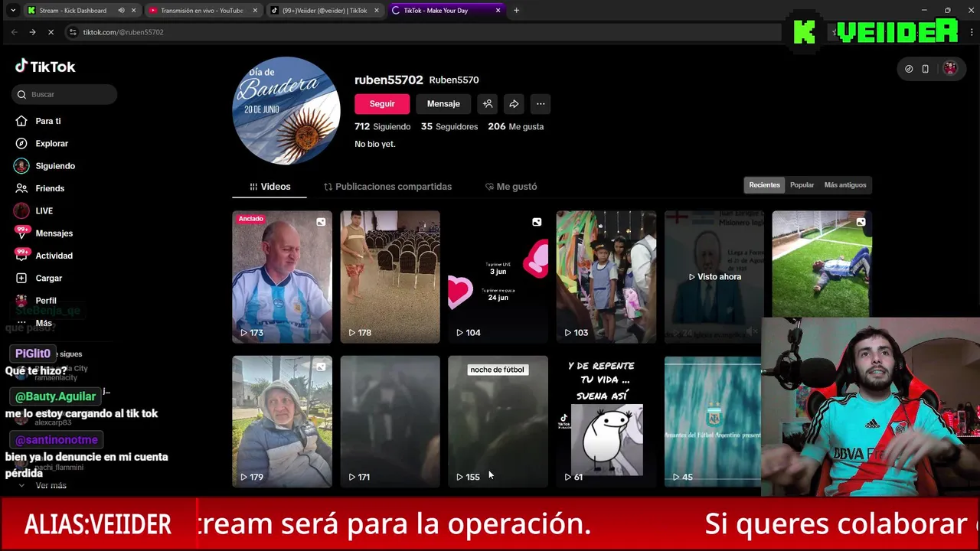Switch to the Videos tab
The width and height of the screenshot is (980, 551).
point(269,187)
